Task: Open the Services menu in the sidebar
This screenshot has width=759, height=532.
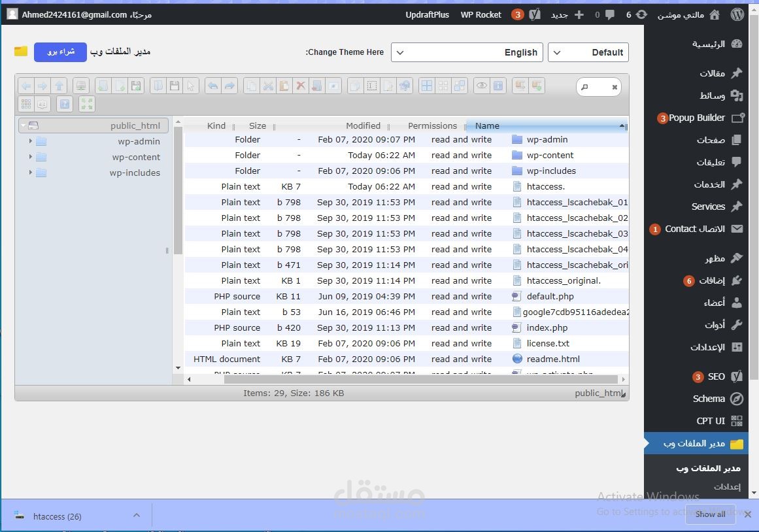Action: click(696, 207)
